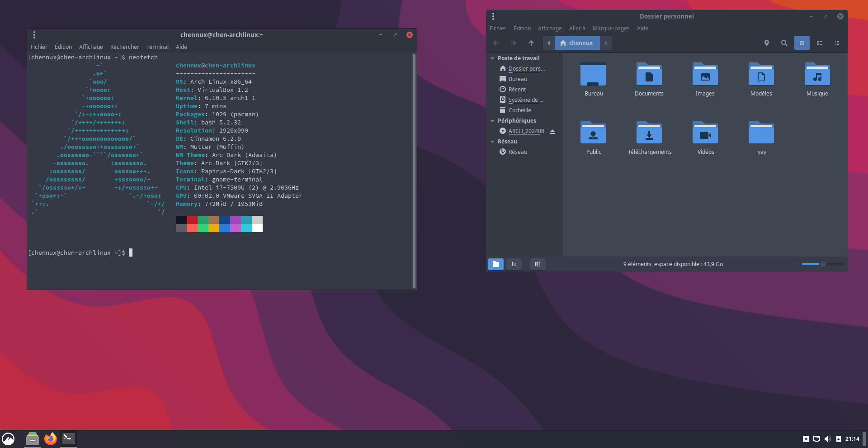Open the Images folder
Viewport: 868px width, 448px height.
[x=705, y=75]
